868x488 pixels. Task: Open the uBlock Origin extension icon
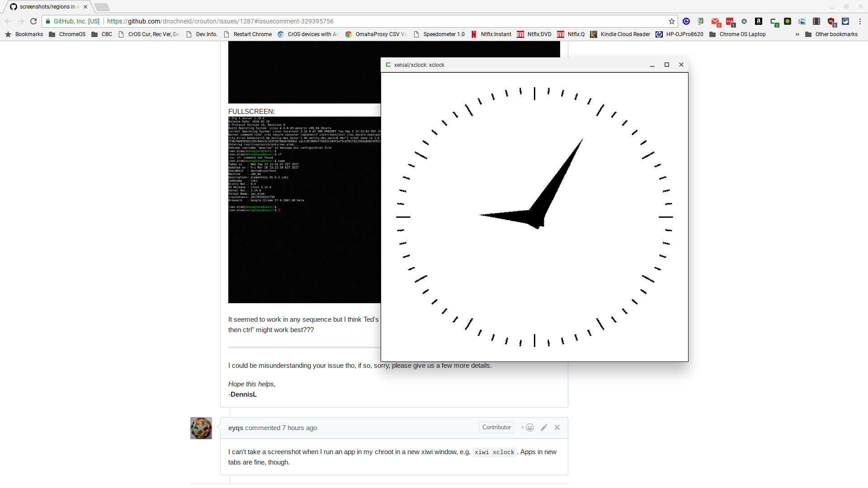[831, 22]
